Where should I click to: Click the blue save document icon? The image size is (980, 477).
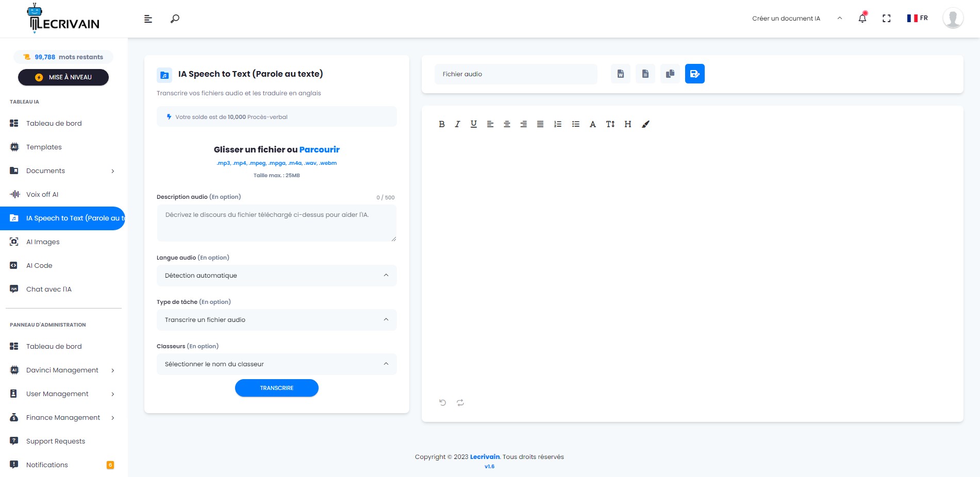[x=694, y=74]
